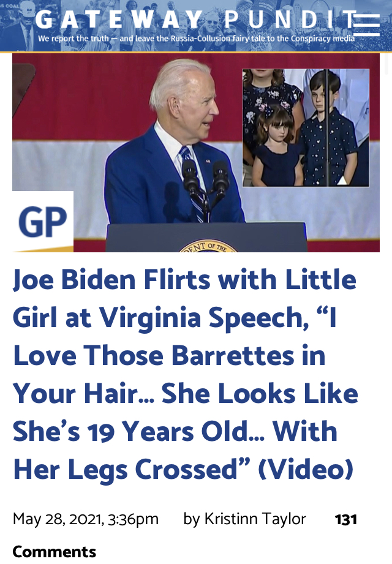Tap the microphones in the article photo
392x564 pixels.
point(205,184)
